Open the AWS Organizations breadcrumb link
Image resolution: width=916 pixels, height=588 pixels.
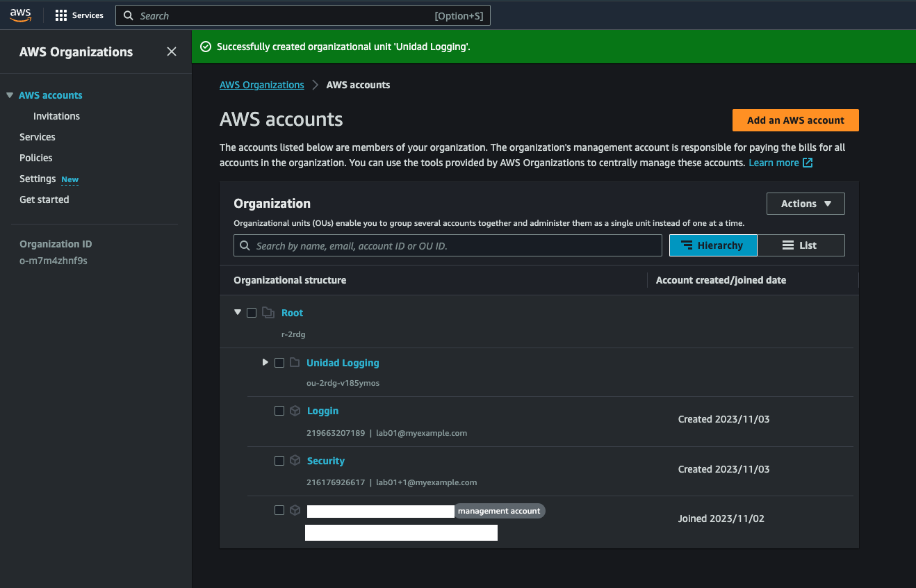coord(262,85)
